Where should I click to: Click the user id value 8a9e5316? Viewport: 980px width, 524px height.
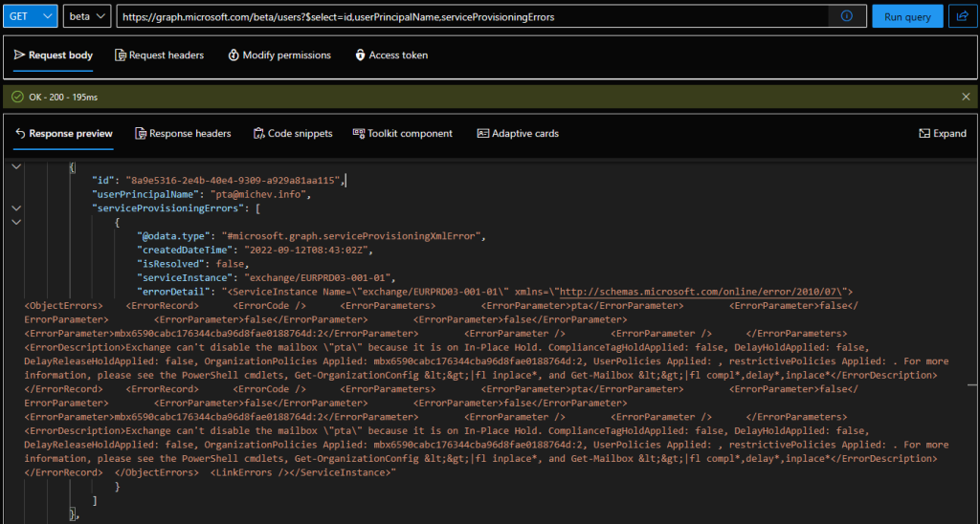pos(234,181)
